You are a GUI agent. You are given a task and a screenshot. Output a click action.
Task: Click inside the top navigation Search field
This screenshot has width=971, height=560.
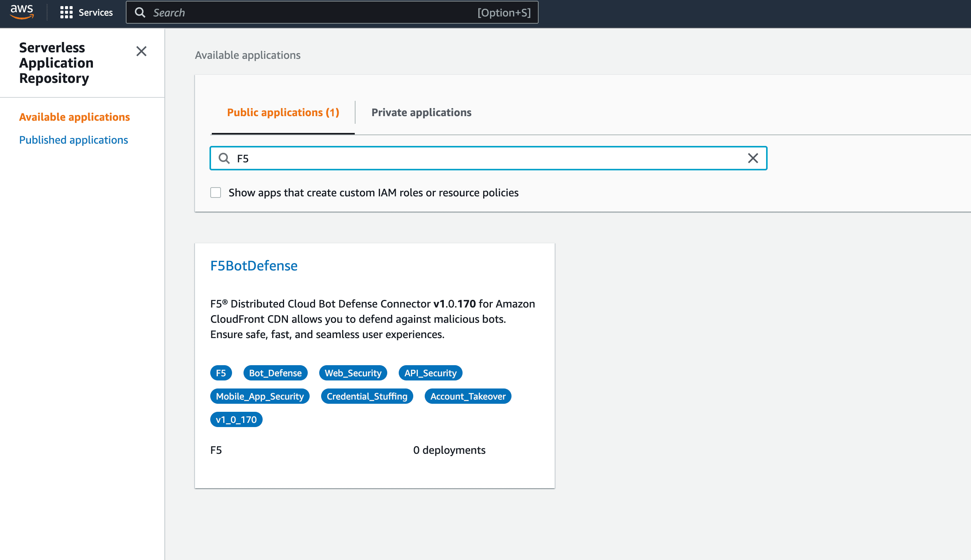point(308,13)
